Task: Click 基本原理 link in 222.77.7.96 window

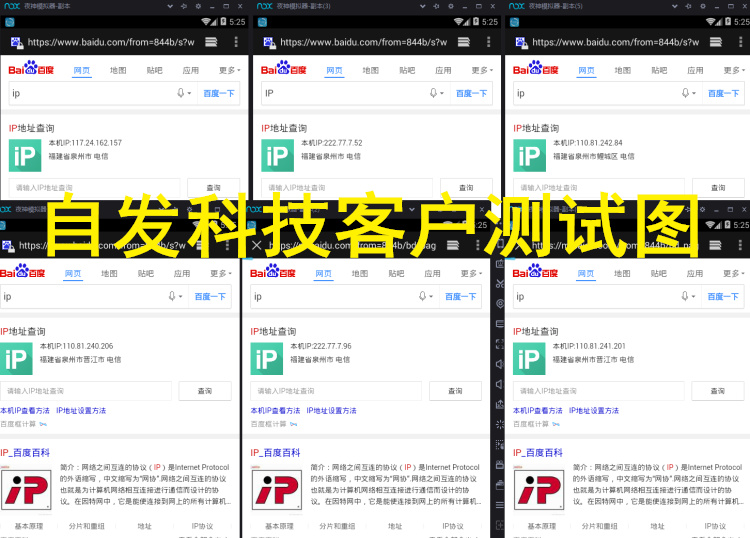Action: pos(279,526)
